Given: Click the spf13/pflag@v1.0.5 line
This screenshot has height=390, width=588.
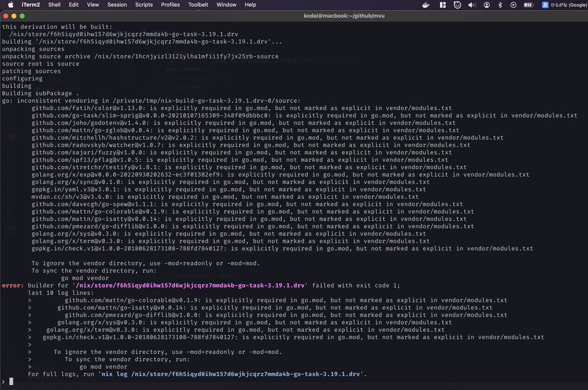Looking at the screenshot, I should coord(240,159).
